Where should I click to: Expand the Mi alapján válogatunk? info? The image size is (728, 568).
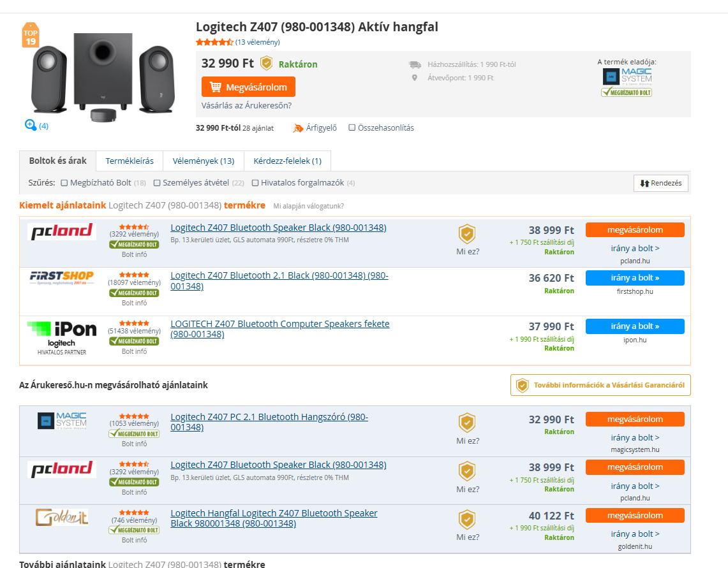pyautogui.click(x=308, y=206)
